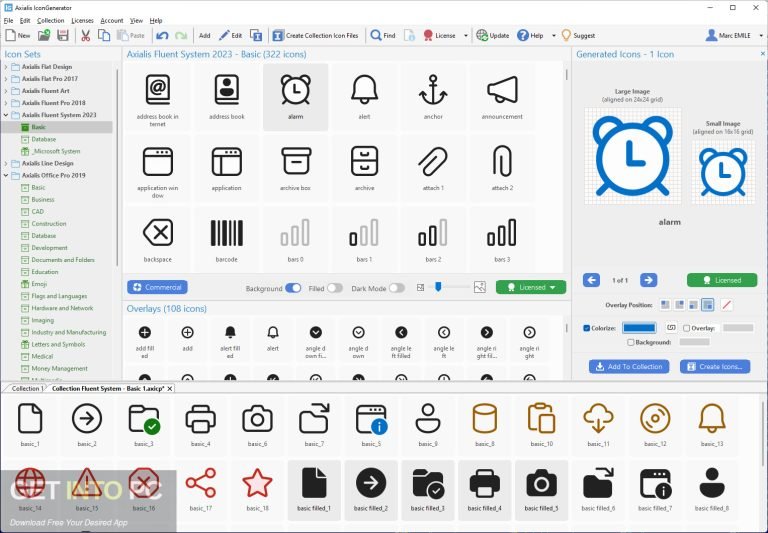Screen dimensions: 768x533
Task: Open the Account menu
Action: (x=112, y=21)
